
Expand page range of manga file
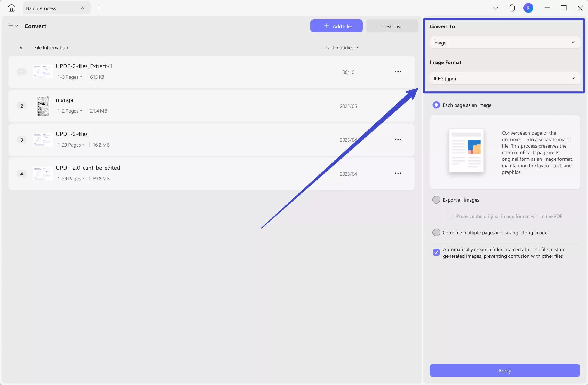70,111
